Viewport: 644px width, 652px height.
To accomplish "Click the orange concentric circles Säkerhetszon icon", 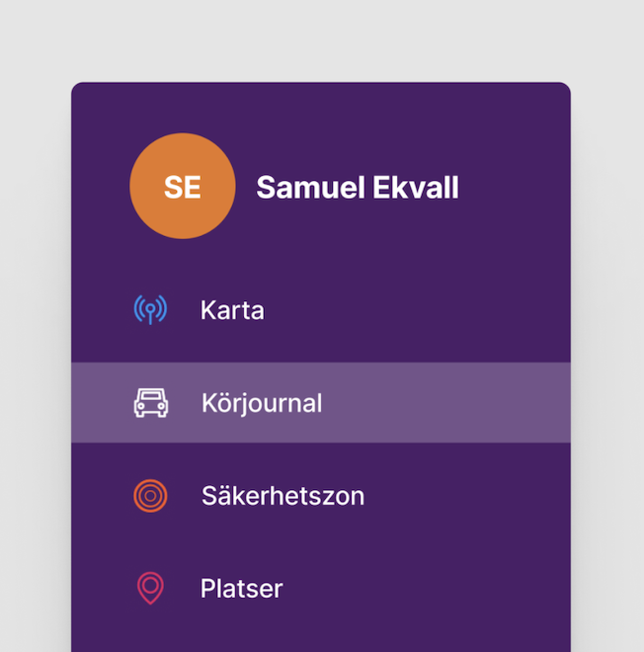I will (x=150, y=495).
